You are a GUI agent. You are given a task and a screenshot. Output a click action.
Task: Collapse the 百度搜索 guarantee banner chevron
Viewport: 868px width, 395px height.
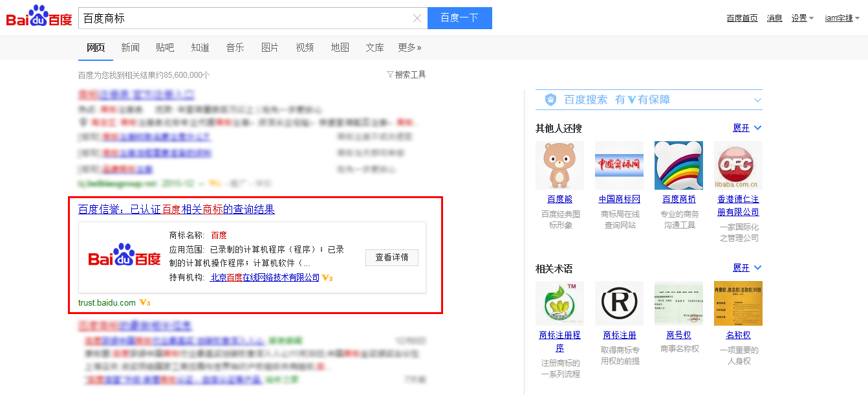point(757,99)
